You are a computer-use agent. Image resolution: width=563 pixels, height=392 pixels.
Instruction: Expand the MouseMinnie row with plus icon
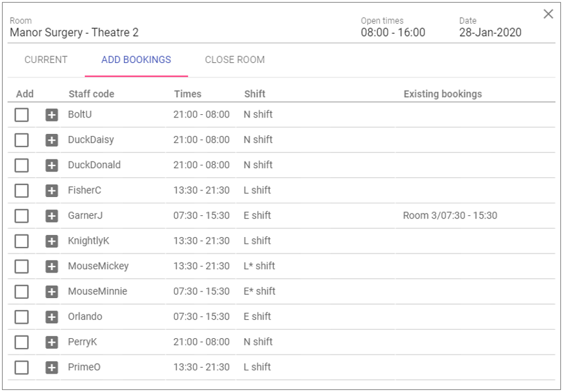tap(52, 292)
